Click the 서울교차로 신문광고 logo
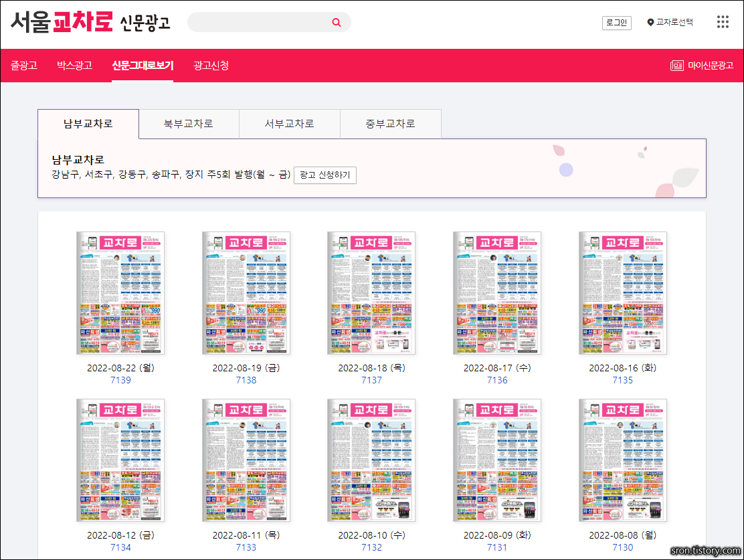Screen dimensions: 744x560 (90, 22)
